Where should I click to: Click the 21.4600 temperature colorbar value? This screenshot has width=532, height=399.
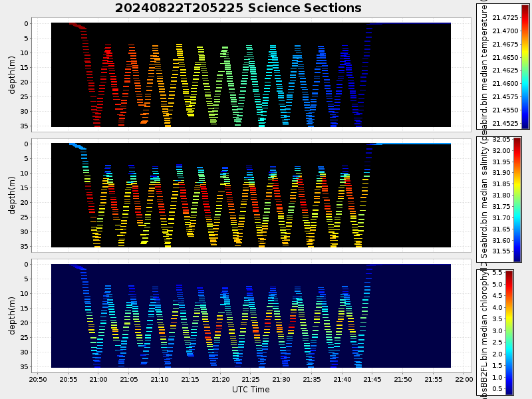click(x=505, y=84)
